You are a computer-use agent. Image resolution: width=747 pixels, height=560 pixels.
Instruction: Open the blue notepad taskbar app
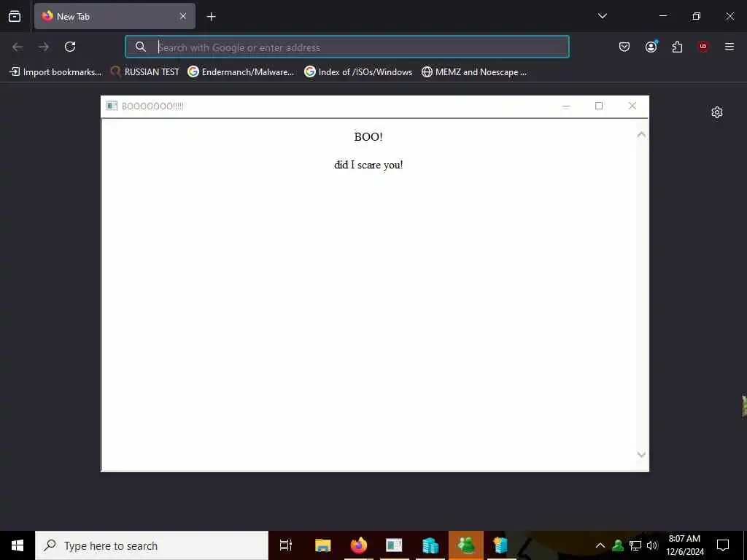point(500,545)
